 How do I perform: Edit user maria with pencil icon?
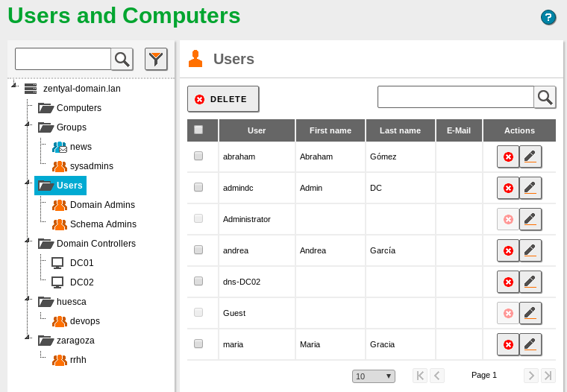pyautogui.click(x=530, y=344)
